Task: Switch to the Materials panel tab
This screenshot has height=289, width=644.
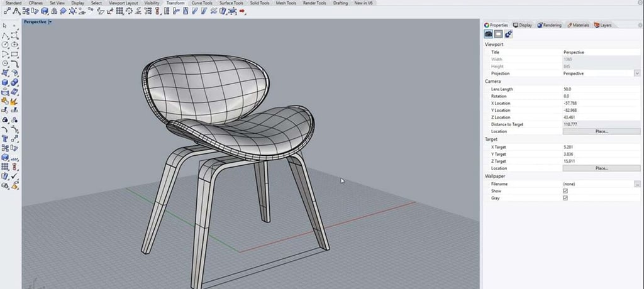Action: [x=578, y=25]
